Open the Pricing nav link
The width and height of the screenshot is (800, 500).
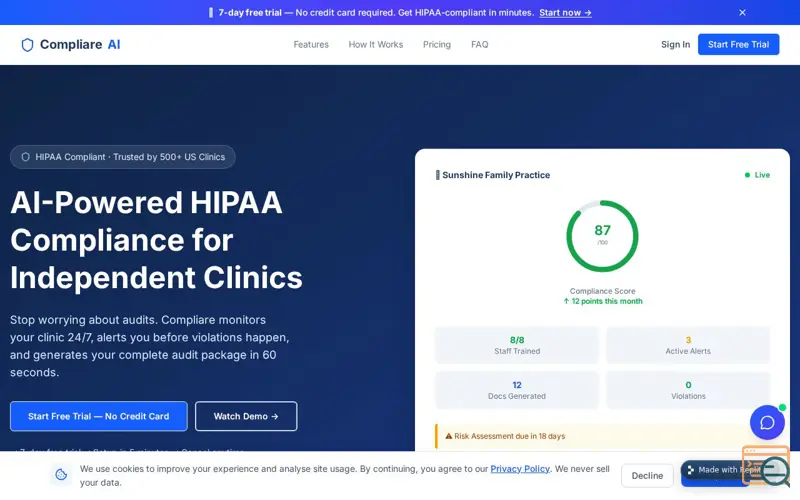(437, 45)
